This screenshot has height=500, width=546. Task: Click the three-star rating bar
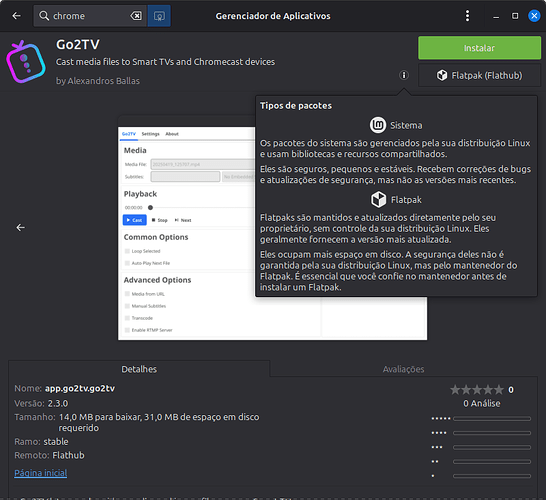click(492, 447)
